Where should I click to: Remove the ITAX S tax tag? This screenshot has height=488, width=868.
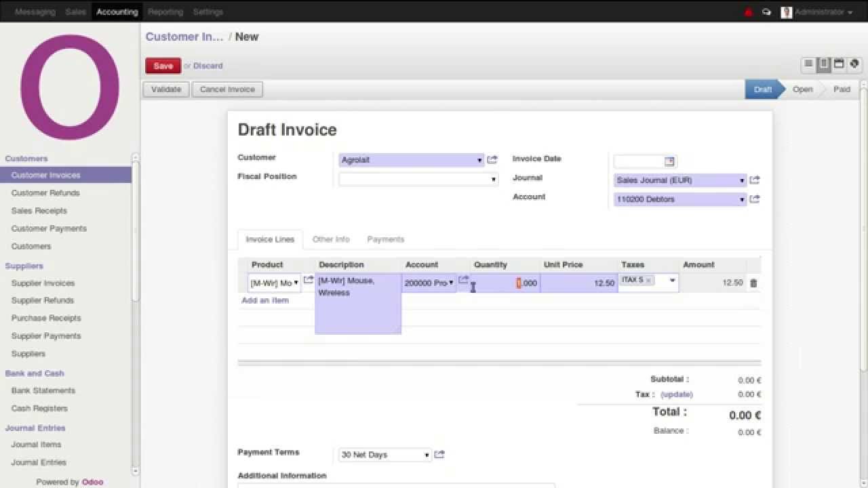coord(648,280)
